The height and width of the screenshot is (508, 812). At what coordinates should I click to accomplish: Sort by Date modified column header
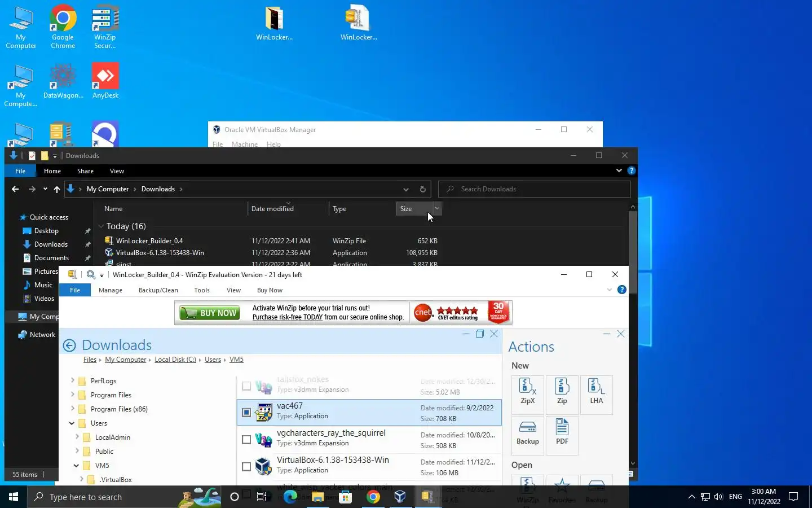[x=288, y=208]
